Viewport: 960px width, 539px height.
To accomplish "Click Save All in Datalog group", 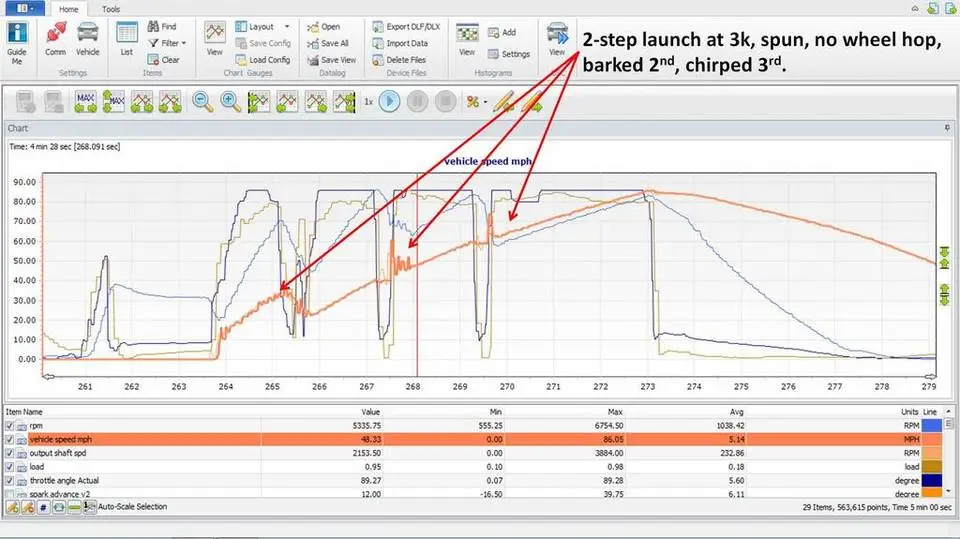I will 328,43.
